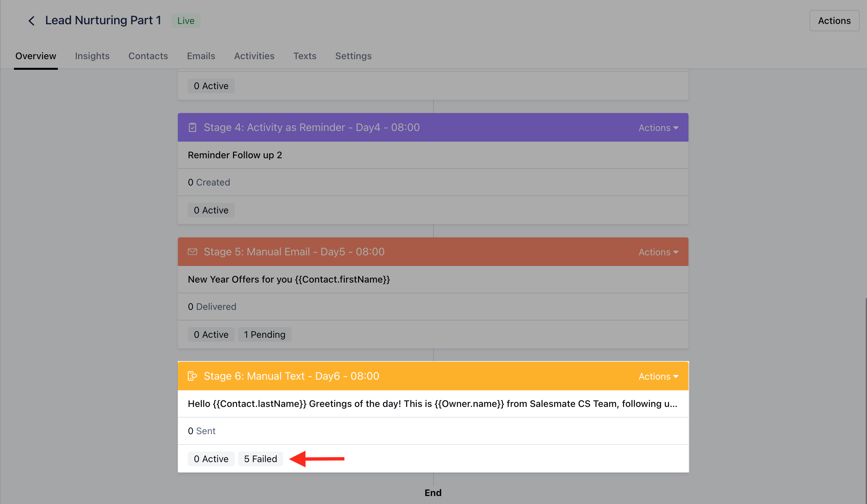Click the Lead Nurturing Part 1 title

pyautogui.click(x=103, y=20)
